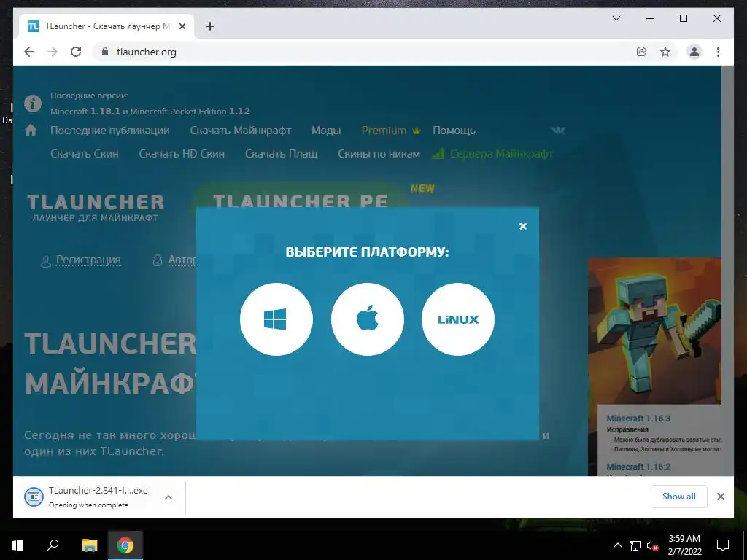Choose the Linux platform icon
This screenshot has height=560, width=747.
tap(458, 319)
